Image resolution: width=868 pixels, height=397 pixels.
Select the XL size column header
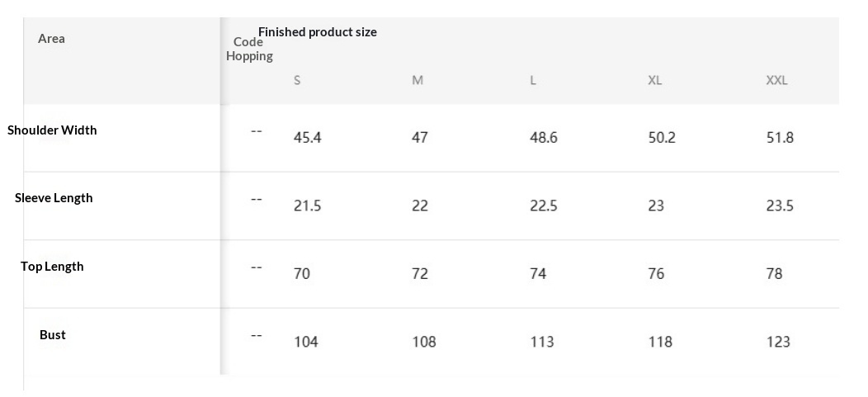point(654,81)
